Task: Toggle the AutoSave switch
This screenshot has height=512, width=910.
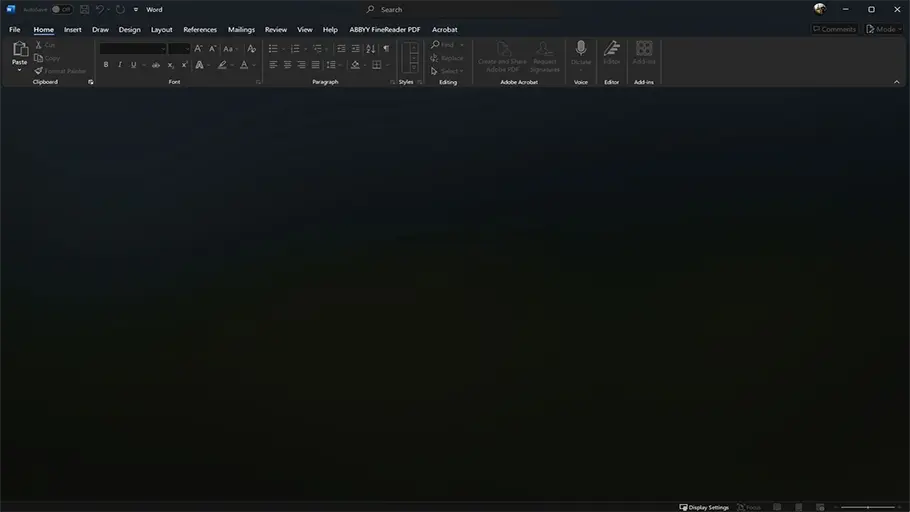Action: coord(62,9)
